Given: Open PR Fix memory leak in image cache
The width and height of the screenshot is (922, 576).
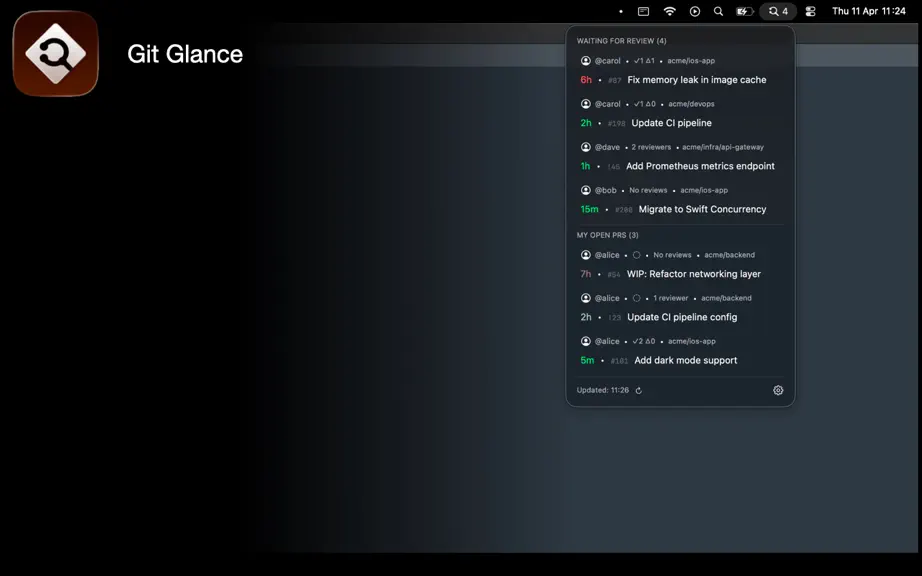Looking at the screenshot, I should pos(696,80).
